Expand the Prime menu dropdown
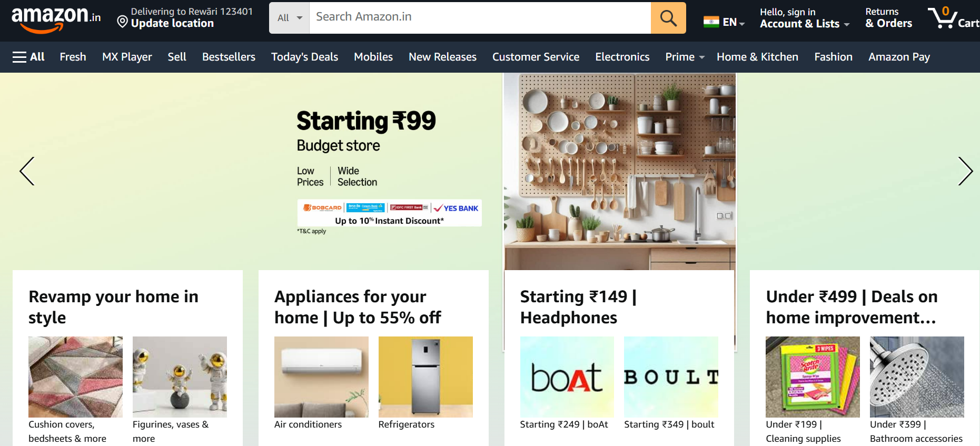This screenshot has width=980, height=446. point(684,57)
